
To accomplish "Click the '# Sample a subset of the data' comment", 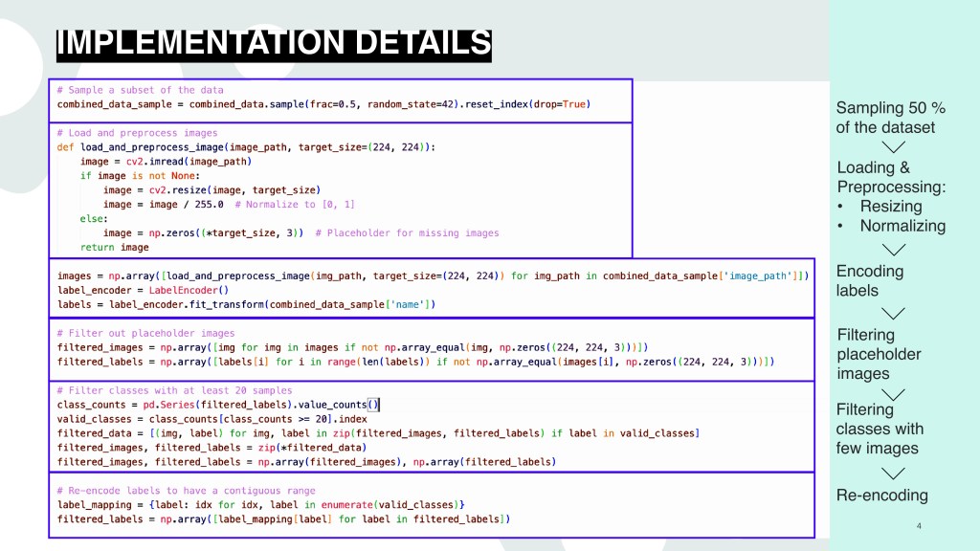I will 139,90.
